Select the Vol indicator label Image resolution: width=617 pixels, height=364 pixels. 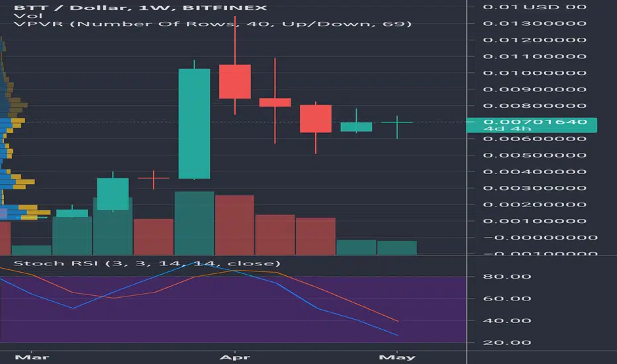click(x=28, y=16)
